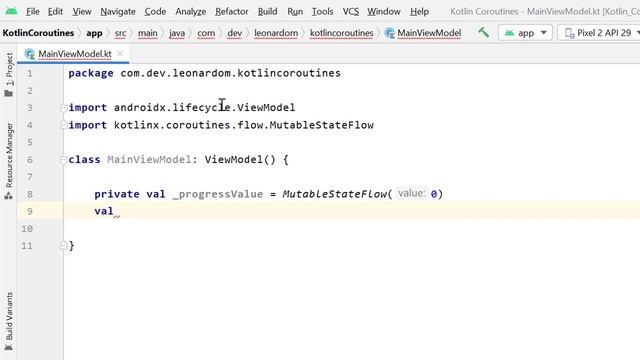
Task: Click the Make Project hammer icon
Action: pos(484,32)
